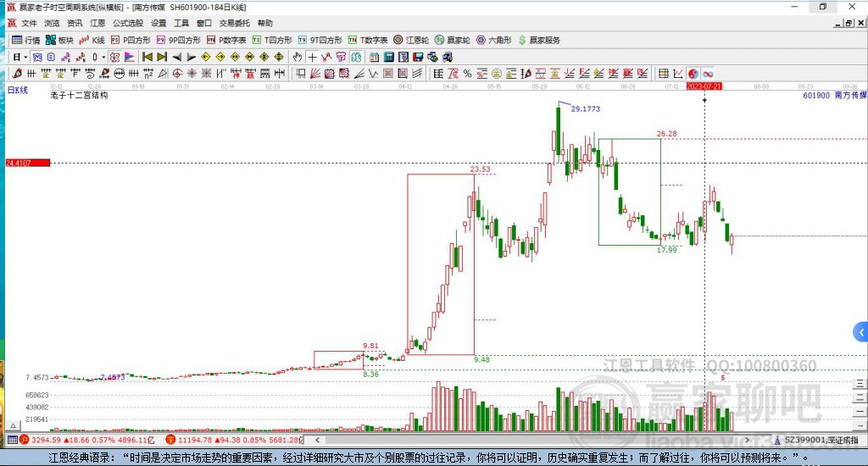Click the 601900 stock code text
The image size is (868, 466).
click(x=816, y=95)
